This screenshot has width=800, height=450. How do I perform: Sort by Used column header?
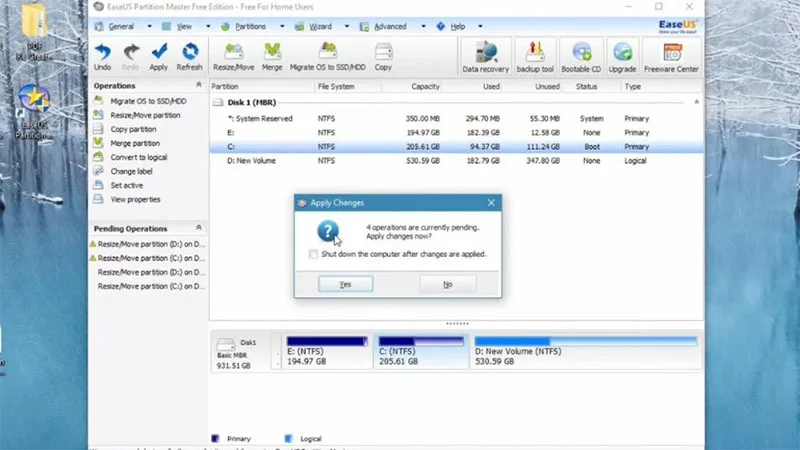click(x=491, y=87)
